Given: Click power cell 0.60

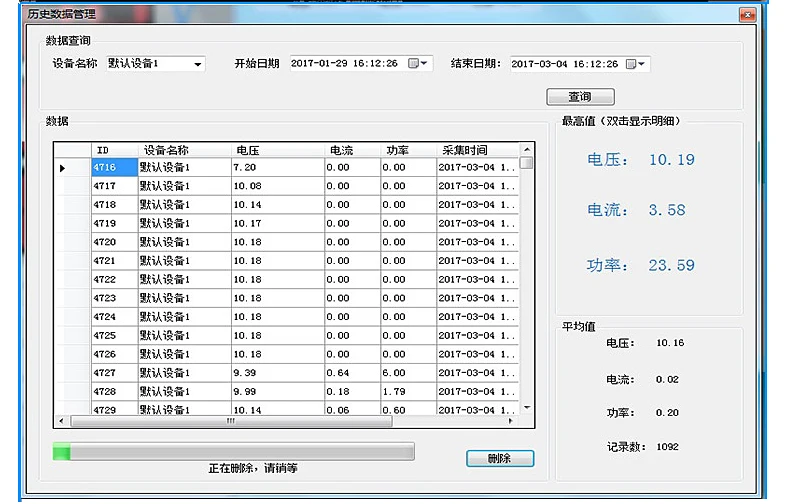Looking at the screenshot, I should [408, 408].
